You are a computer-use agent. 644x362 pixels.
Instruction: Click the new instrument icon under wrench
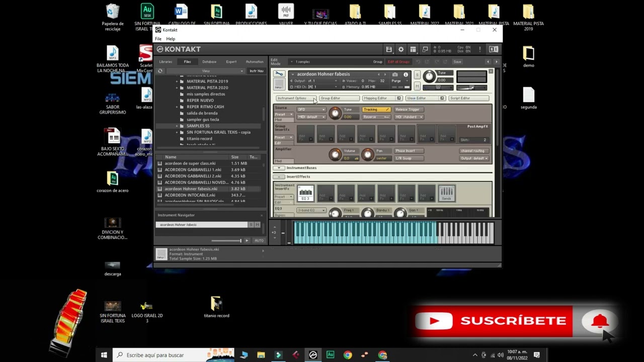[x=279, y=84]
